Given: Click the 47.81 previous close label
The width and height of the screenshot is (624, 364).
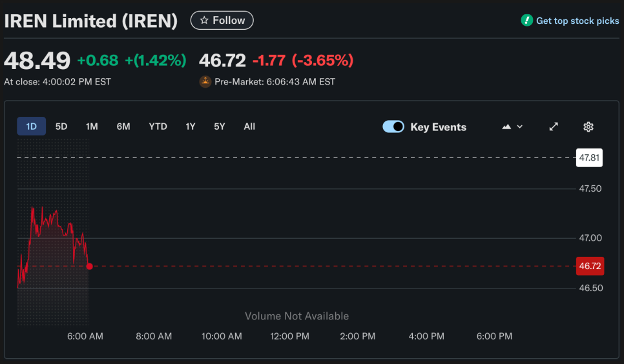Looking at the screenshot, I should (589, 157).
